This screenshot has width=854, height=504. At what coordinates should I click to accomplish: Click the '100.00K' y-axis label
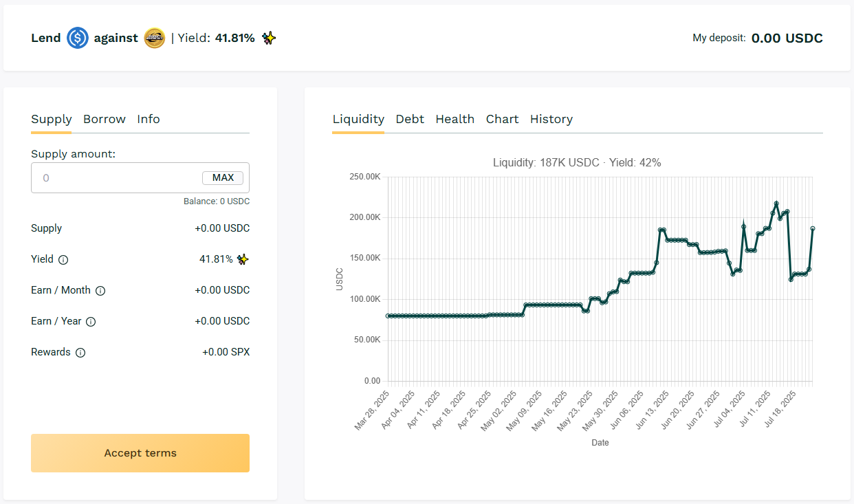click(365, 299)
